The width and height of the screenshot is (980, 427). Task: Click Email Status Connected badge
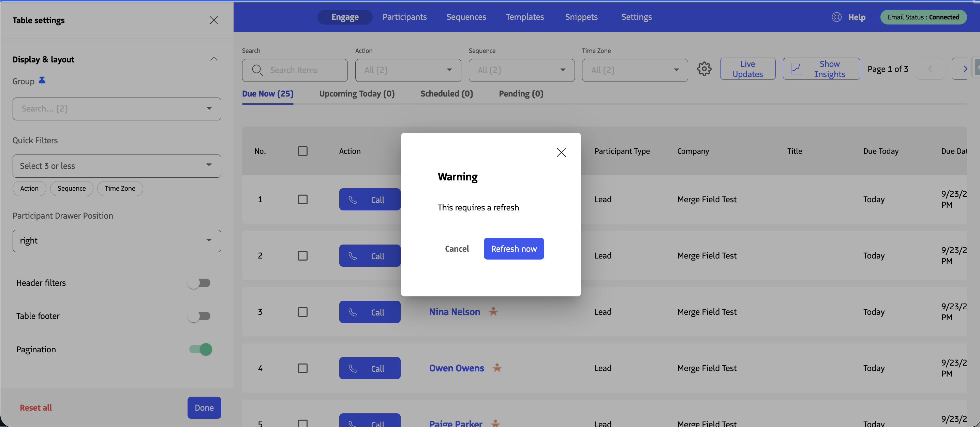[923, 17]
